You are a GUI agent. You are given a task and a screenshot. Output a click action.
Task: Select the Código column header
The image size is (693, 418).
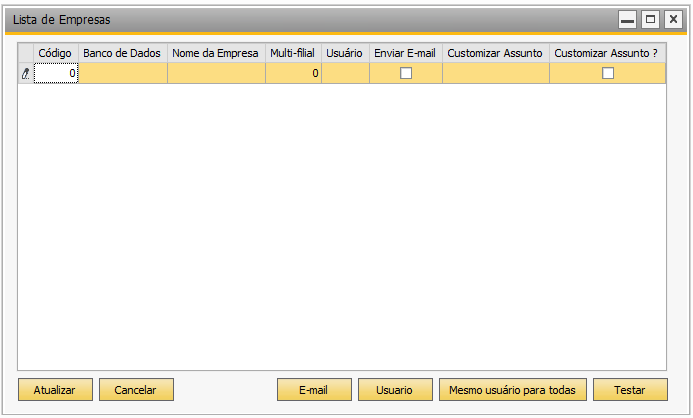point(56,53)
